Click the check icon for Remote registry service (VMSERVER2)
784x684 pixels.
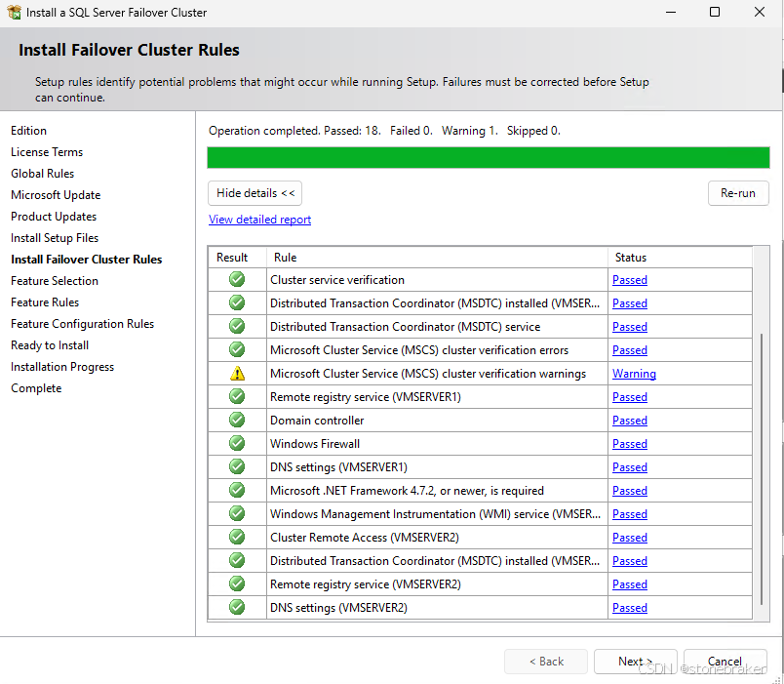point(237,583)
